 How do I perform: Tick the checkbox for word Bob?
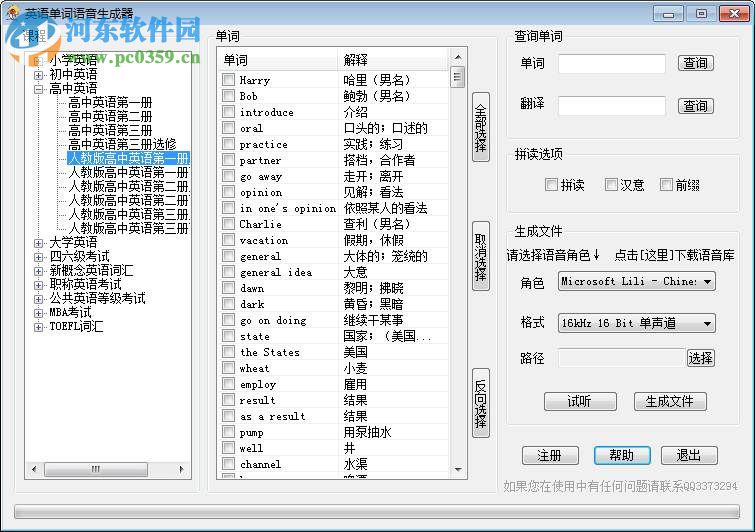click(x=229, y=95)
